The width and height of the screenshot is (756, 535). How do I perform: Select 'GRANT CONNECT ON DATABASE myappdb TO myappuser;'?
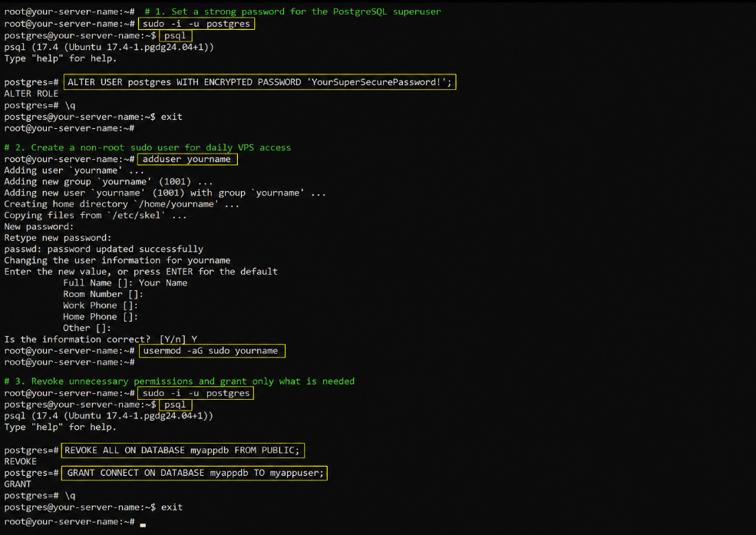[195, 473]
